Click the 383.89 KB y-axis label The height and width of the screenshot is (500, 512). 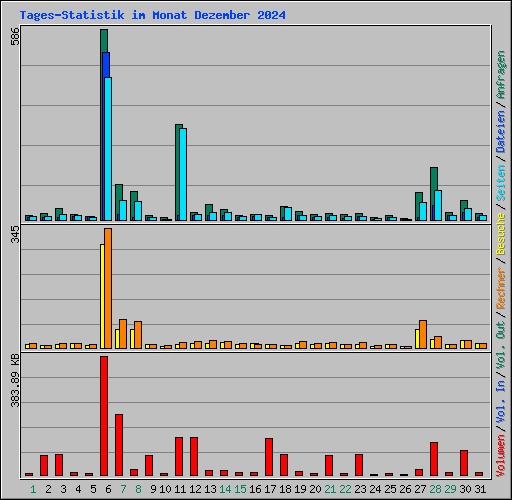tap(15, 380)
